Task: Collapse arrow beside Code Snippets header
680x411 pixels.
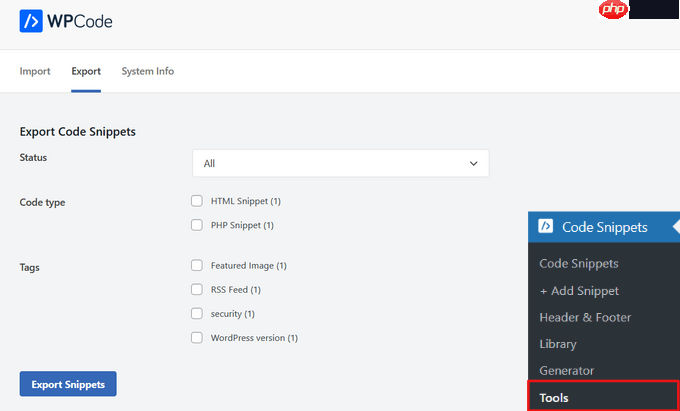Action: tap(675, 227)
